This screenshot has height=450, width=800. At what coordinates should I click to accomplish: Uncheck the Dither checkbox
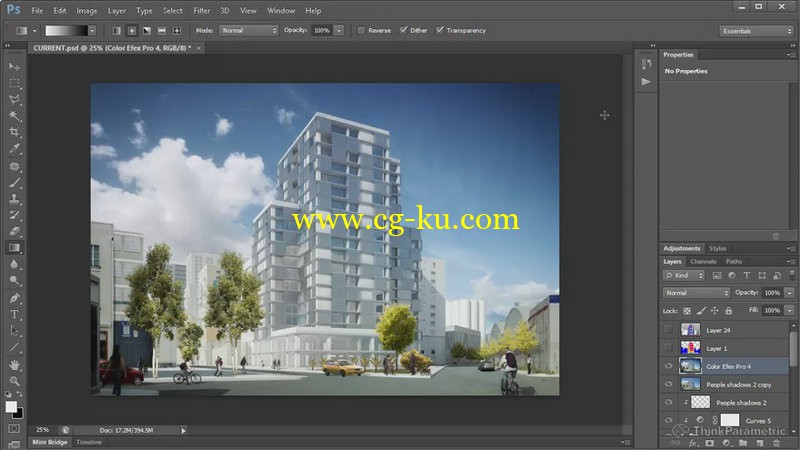(404, 30)
